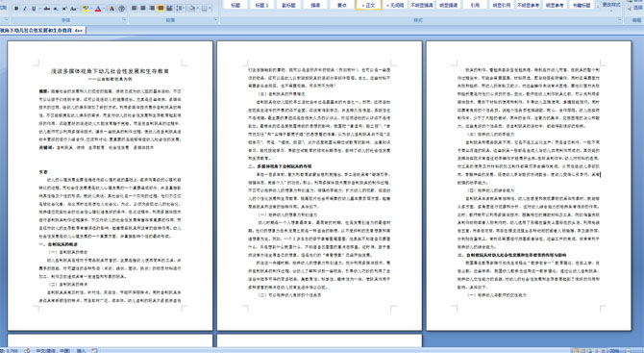Apply the 正文 style
Image resolution: width=644 pixels, height=353 pixels.
coord(368,5)
